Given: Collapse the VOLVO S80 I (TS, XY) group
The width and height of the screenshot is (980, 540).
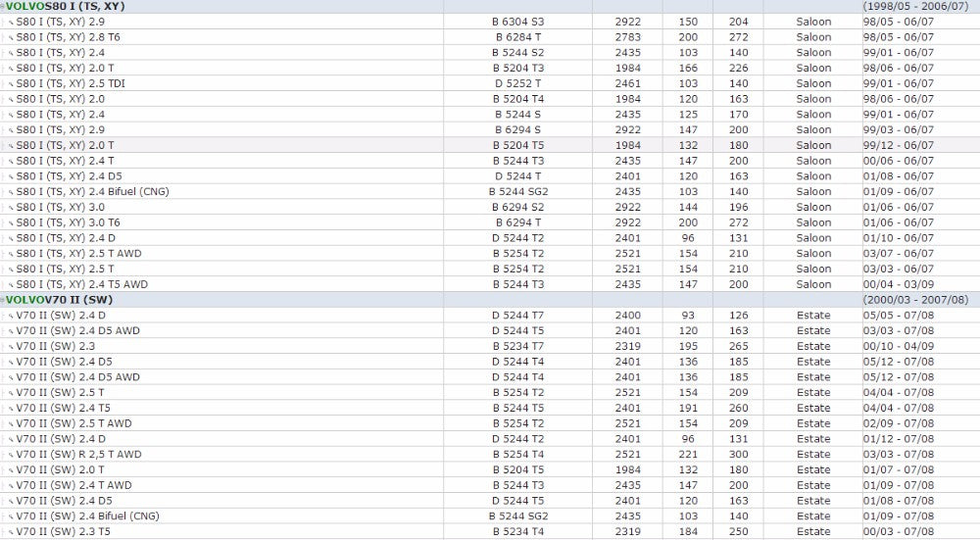Looking at the screenshot, I should point(3,7).
